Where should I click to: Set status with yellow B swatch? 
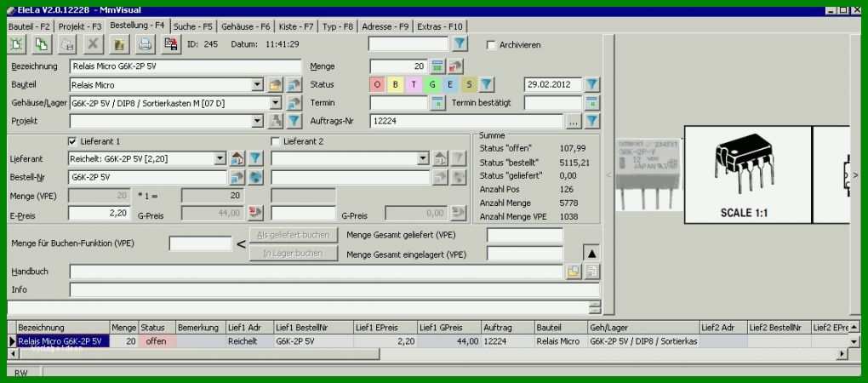point(395,84)
